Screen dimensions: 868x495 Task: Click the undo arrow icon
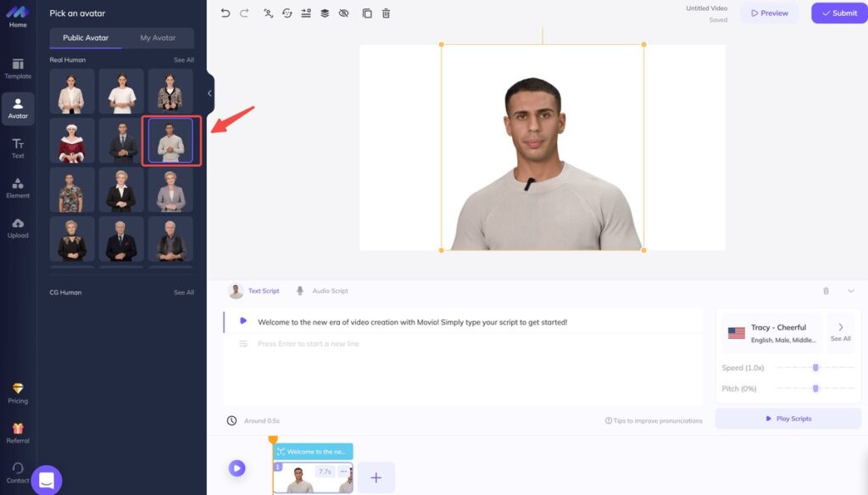point(225,14)
